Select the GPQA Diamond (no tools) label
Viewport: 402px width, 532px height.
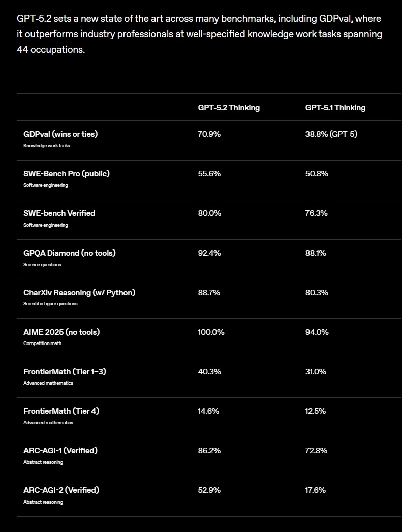[70, 253]
